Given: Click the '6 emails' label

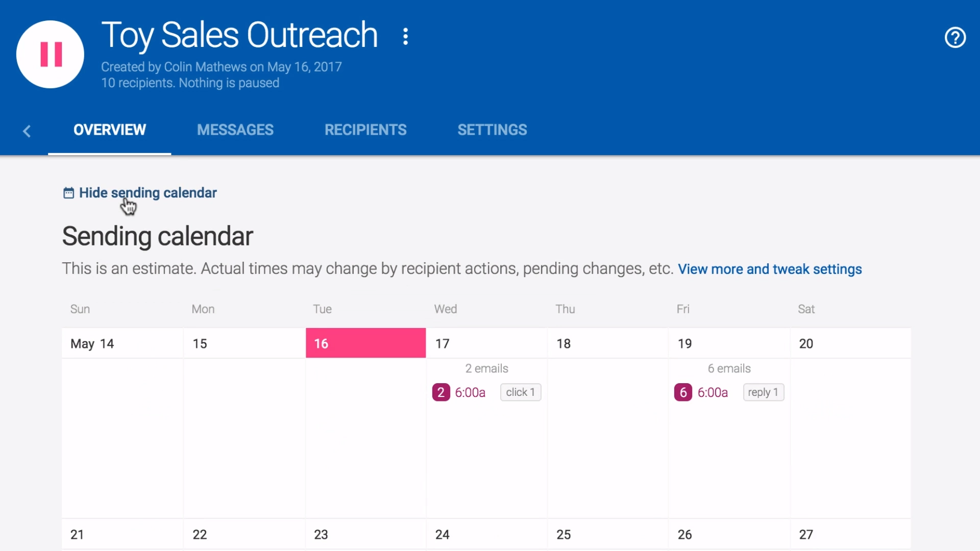Looking at the screenshot, I should coord(729,368).
